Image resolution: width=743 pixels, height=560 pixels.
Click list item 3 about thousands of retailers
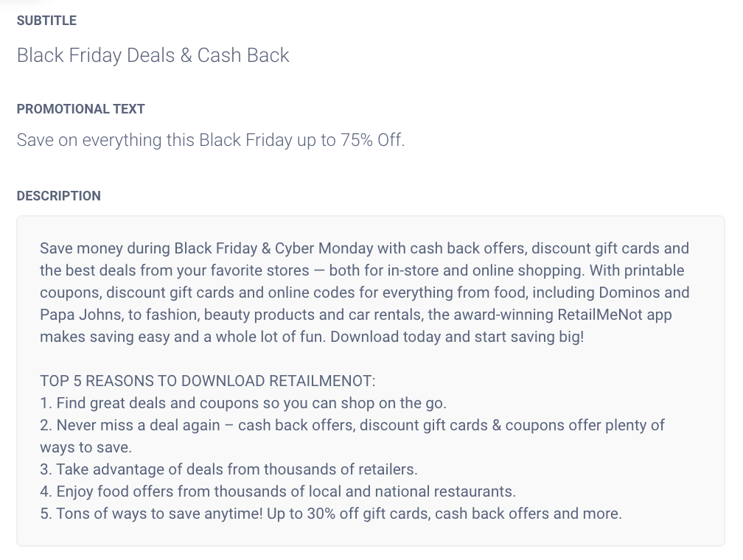(x=229, y=469)
